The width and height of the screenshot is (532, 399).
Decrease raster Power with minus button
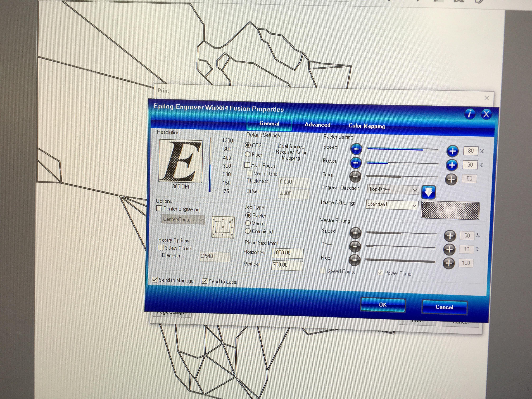tap(356, 163)
